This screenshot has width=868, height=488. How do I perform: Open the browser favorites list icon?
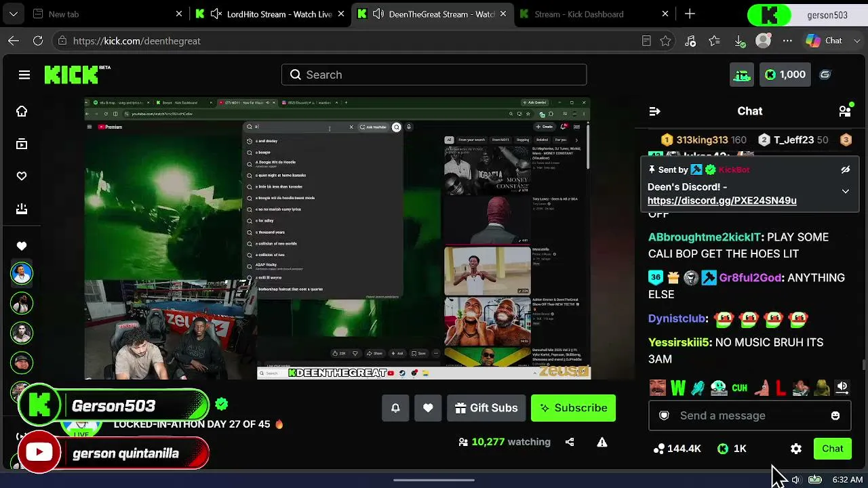[x=715, y=41]
